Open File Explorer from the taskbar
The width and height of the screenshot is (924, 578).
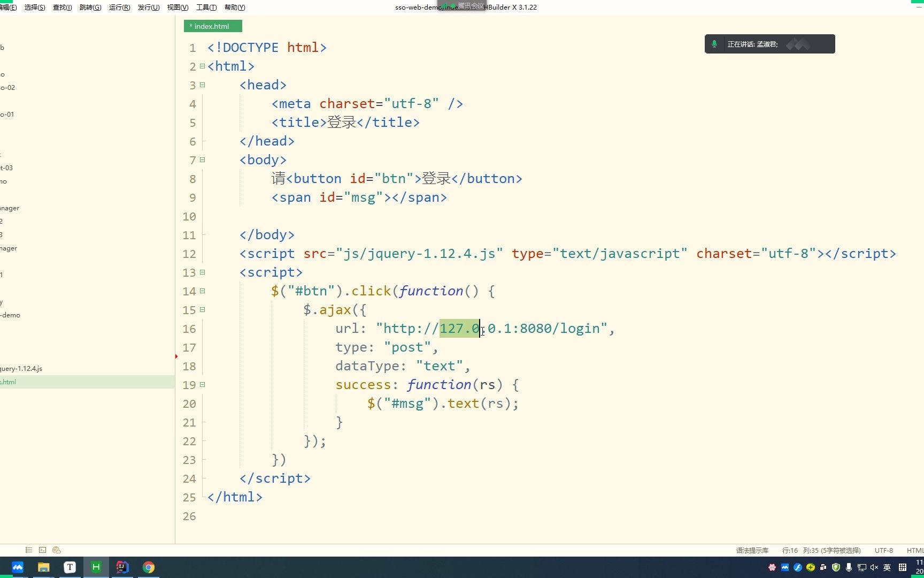point(44,567)
